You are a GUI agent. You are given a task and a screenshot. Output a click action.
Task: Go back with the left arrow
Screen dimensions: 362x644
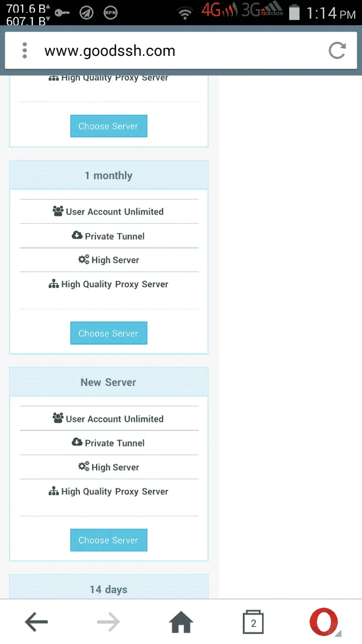pos(36,623)
